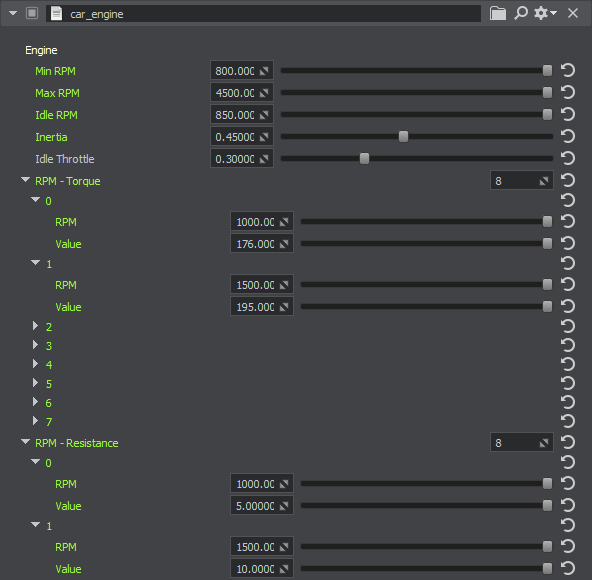Viewport: 592px width, 580px height.
Task: Revert the RPM - Torque array size
Action: pos(567,180)
